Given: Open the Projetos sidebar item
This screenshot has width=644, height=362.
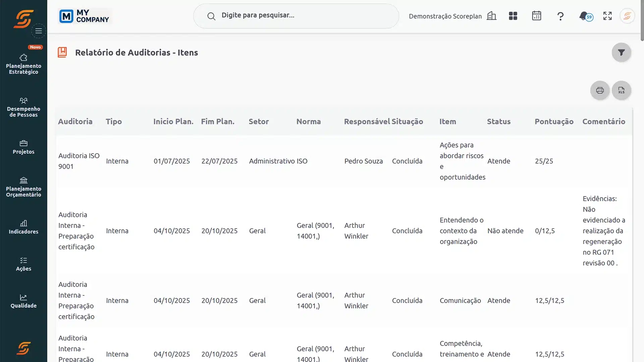Looking at the screenshot, I should (x=23, y=147).
